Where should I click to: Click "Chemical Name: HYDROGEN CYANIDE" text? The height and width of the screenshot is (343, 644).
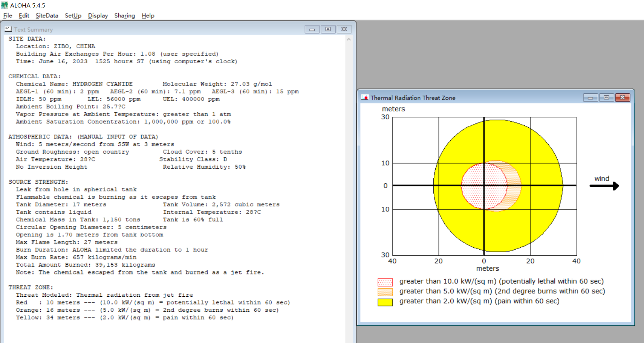(74, 84)
